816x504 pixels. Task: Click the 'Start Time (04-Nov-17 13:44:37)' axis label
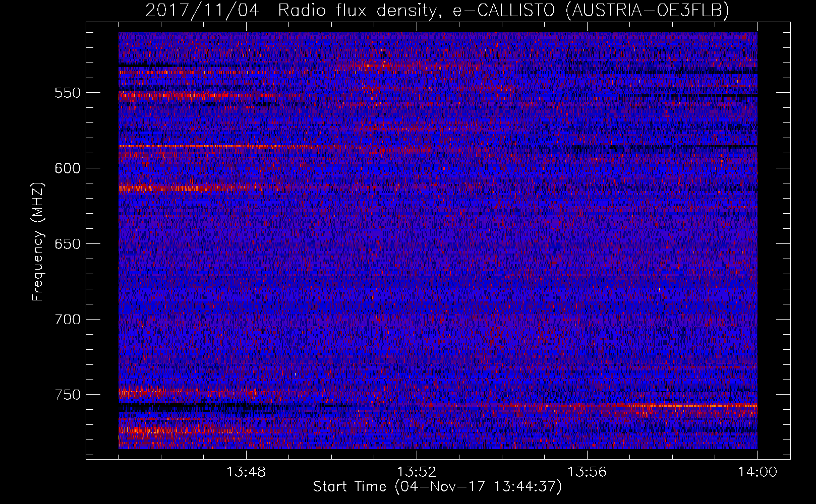click(437, 487)
